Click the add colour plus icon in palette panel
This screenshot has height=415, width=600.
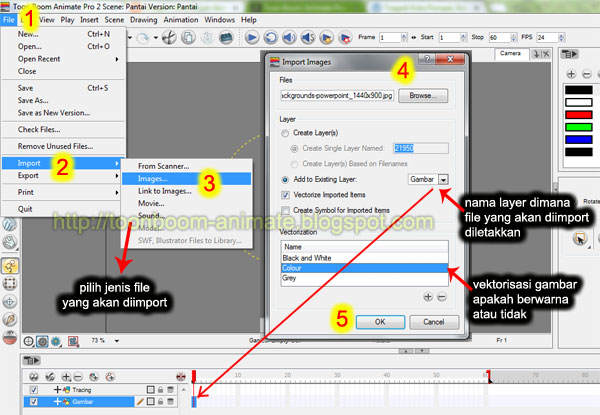pos(571,74)
